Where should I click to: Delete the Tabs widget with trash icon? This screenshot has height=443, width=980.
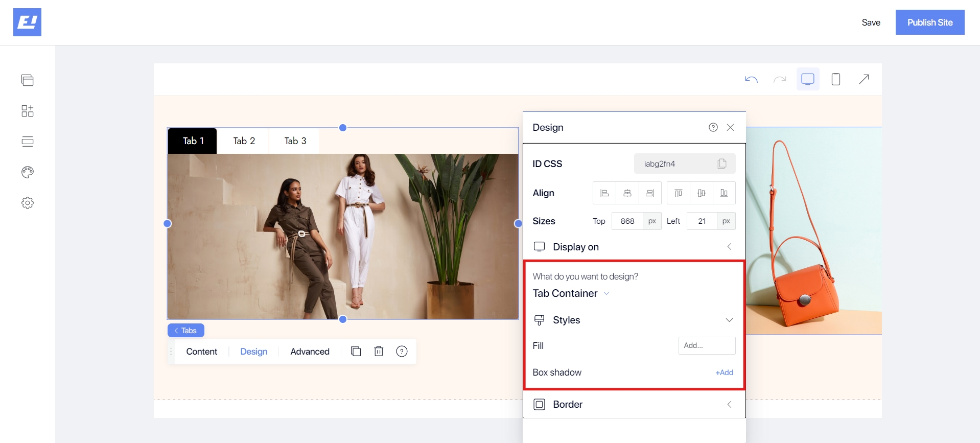coord(379,352)
